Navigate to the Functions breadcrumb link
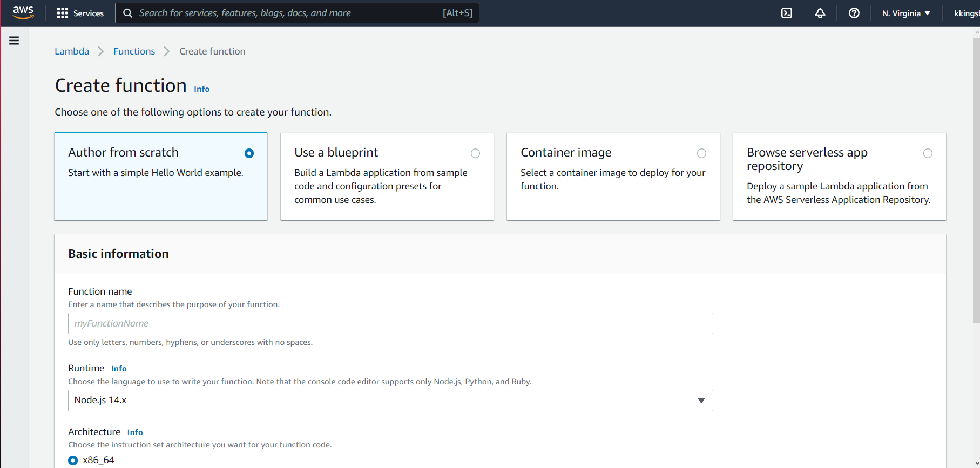Viewport: 980px width, 468px height. (134, 51)
